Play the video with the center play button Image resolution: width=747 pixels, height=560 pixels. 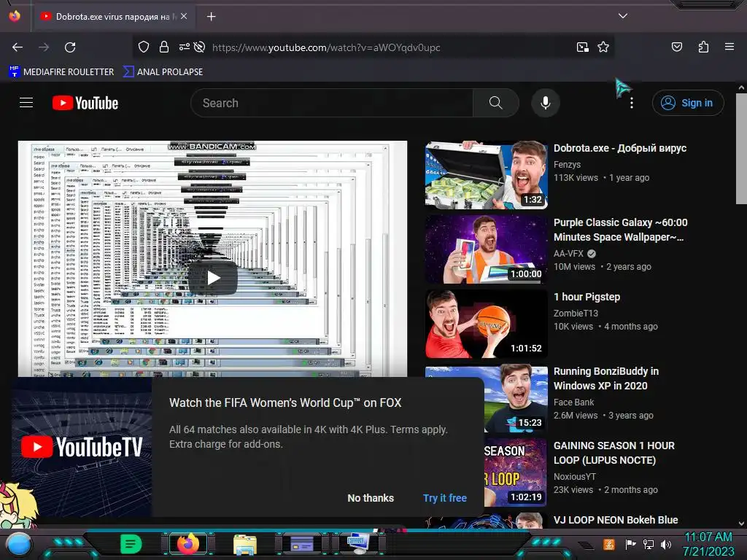click(x=213, y=278)
